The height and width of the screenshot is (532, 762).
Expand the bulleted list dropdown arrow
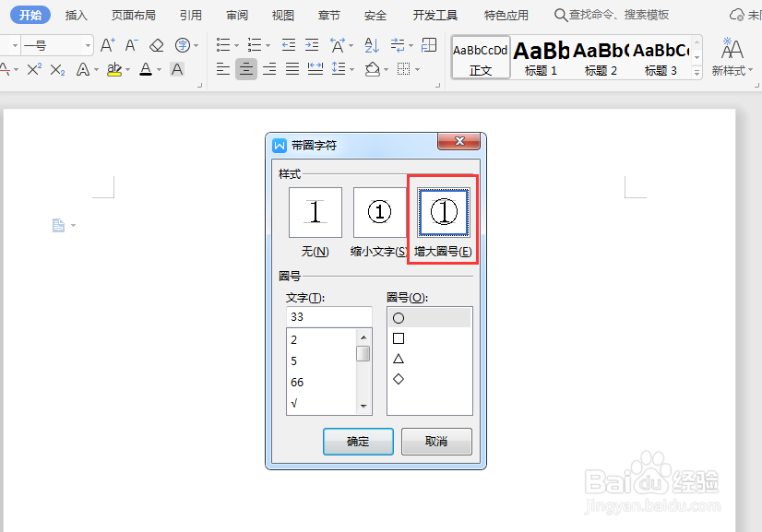click(x=237, y=46)
